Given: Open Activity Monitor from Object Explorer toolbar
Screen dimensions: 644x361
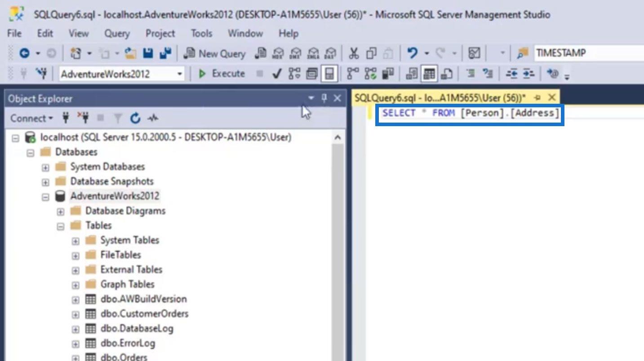Looking at the screenshot, I should (153, 118).
